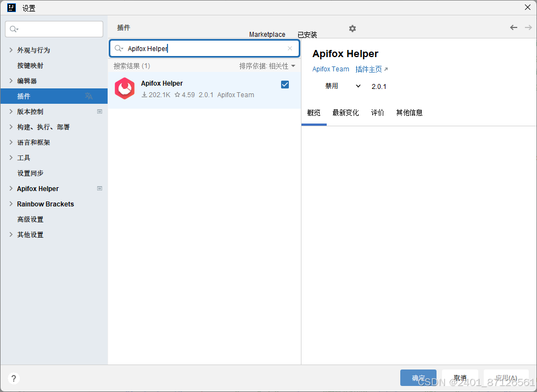Navigate back with the left arrow

pos(513,27)
